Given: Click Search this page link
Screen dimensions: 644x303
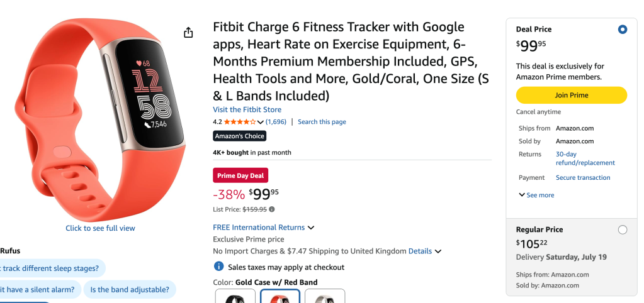Looking at the screenshot, I should [322, 122].
